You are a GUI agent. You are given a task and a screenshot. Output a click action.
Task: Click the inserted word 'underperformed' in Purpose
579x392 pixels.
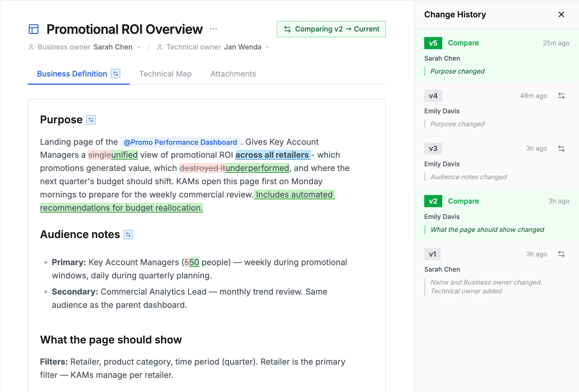[x=257, y=168]
